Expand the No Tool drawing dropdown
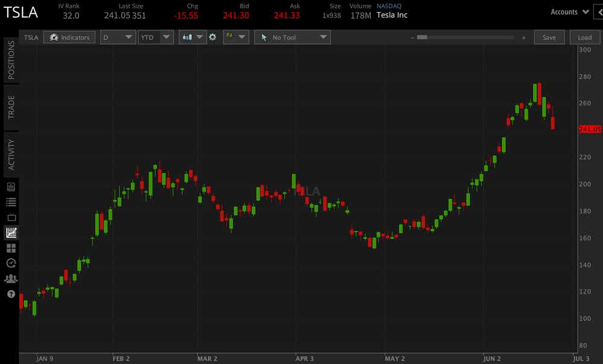Screen dimensions: 603x364 pos(292,37)
